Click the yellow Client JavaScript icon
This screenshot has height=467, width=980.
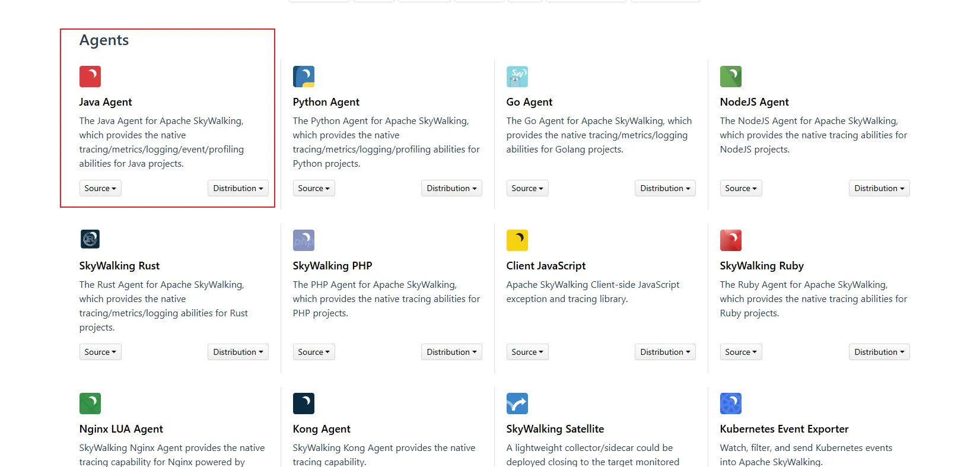pos(517,240)
